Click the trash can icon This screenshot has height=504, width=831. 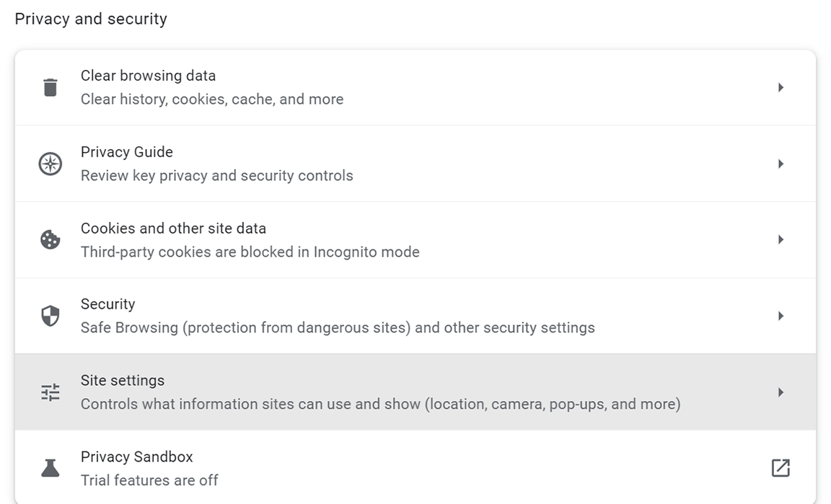pyautogui.click(x=50, y=87)
